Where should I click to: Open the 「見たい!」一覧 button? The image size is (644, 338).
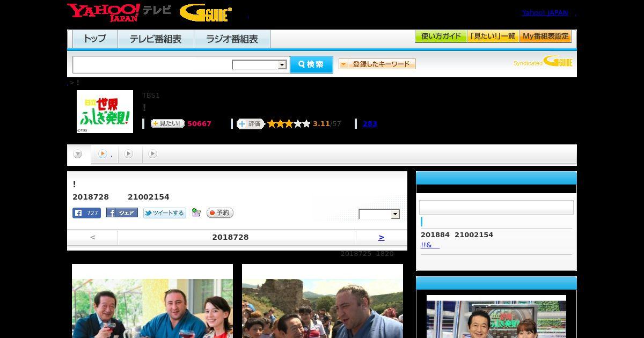(x=493, y=36)
